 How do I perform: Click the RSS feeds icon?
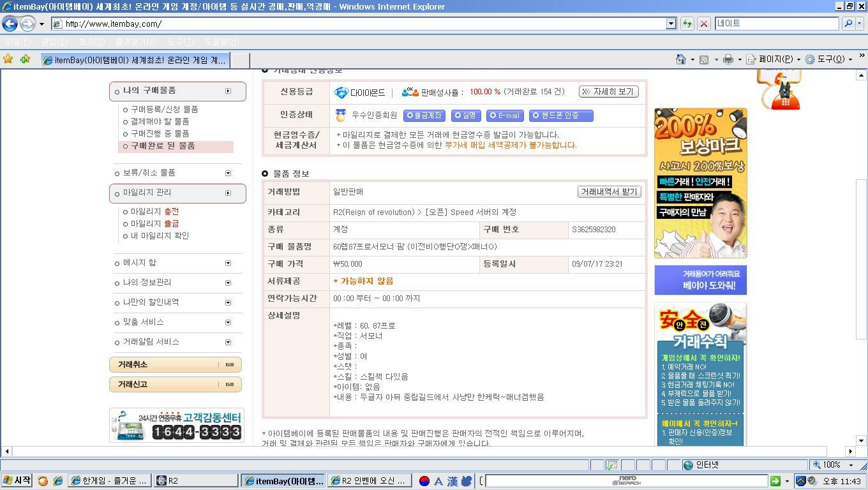coord(704,59)
